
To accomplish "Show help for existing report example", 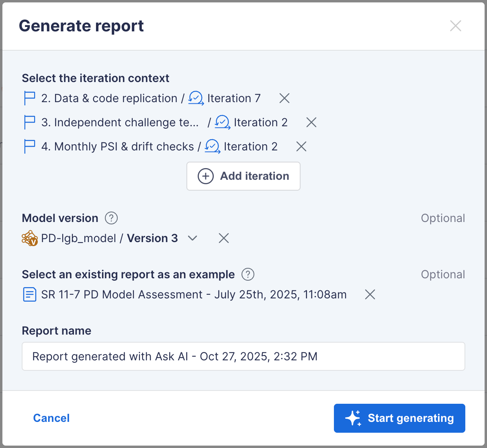I will (248, 274).
